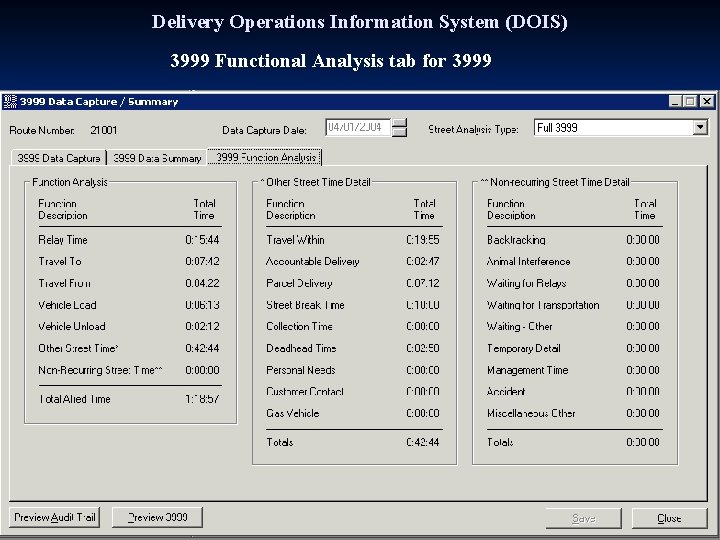The height and width of the screenshot is (540, 720).
Task: Click the Waiting - Other label
Action: (x=520, y=326)
